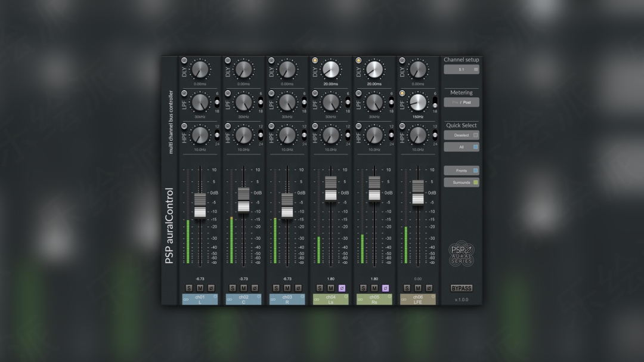
Task: Click ch06 LPF knob at 150Hz
Action: [417, 103]
